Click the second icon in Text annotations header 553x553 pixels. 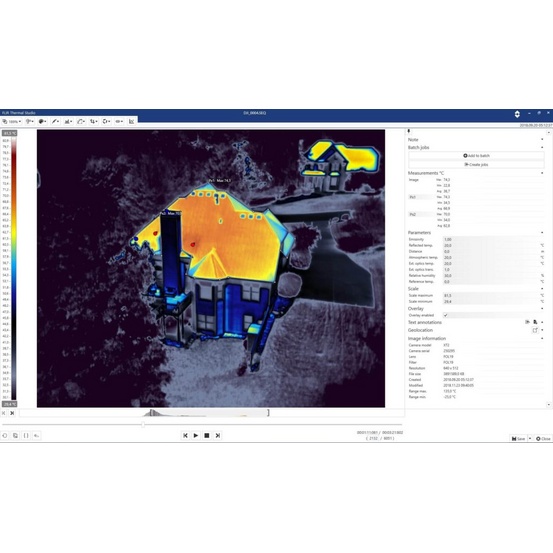(x=535, y=322)
